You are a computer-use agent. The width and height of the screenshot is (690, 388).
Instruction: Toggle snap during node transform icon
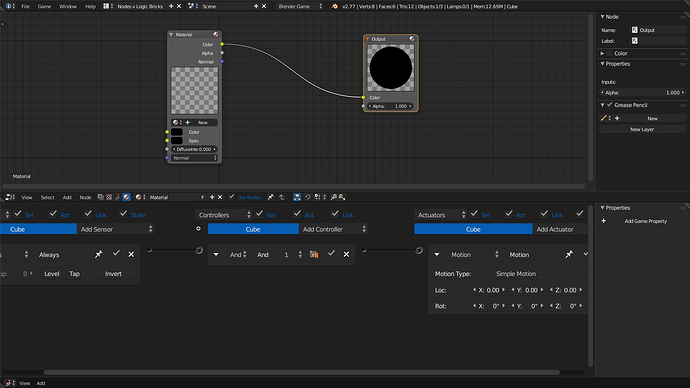tap(308, 197)
